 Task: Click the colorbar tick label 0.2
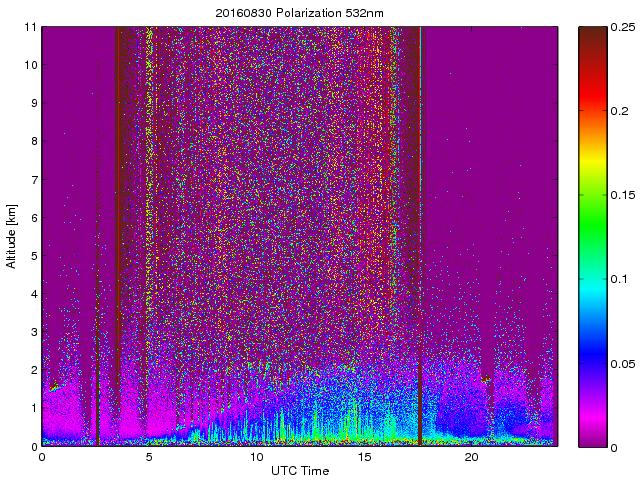[x=619, y=111]
